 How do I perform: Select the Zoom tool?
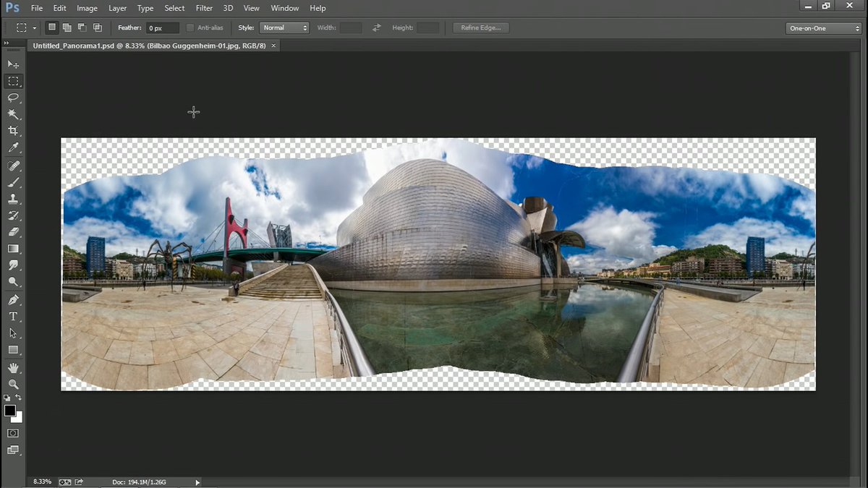coord(13,384)
